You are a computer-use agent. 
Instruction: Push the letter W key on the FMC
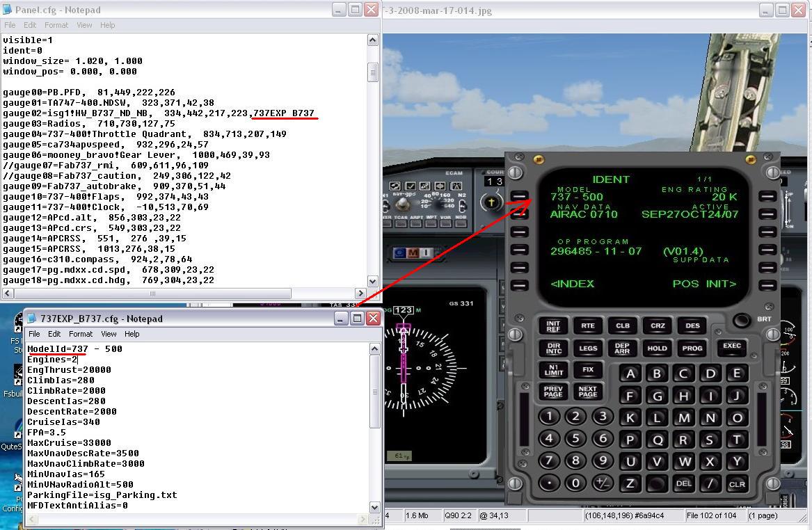[683, 461]
